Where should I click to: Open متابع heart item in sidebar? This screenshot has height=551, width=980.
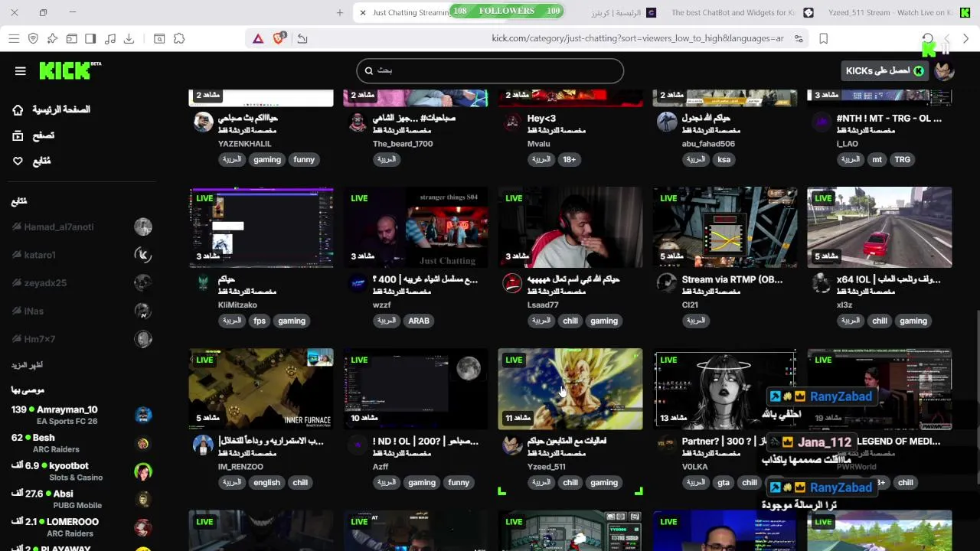32,161
